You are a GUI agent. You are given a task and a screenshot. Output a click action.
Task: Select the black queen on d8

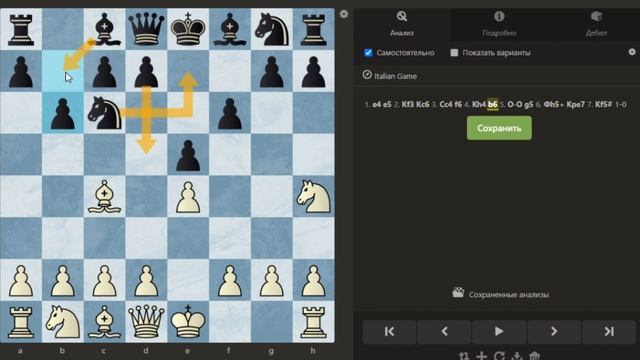[x=146, y=29]
